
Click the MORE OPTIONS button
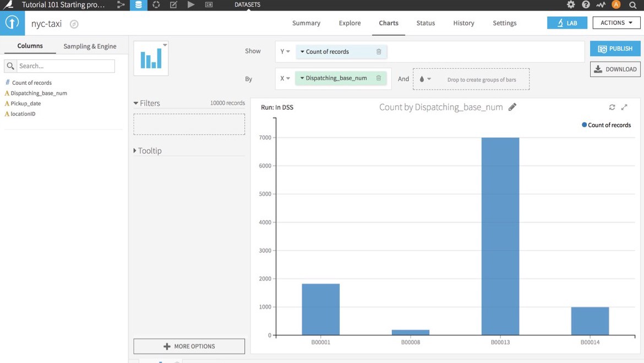pyautogui.click(x=189, y=346)
